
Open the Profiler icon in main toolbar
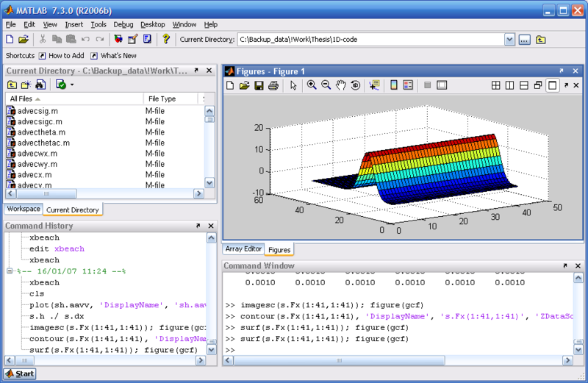[x=147, y=40]
